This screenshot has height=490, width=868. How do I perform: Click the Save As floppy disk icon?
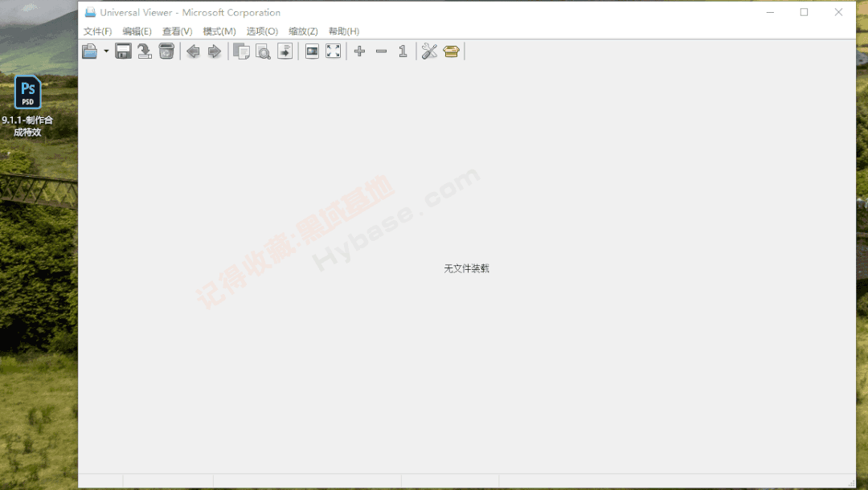pos(123,51)
